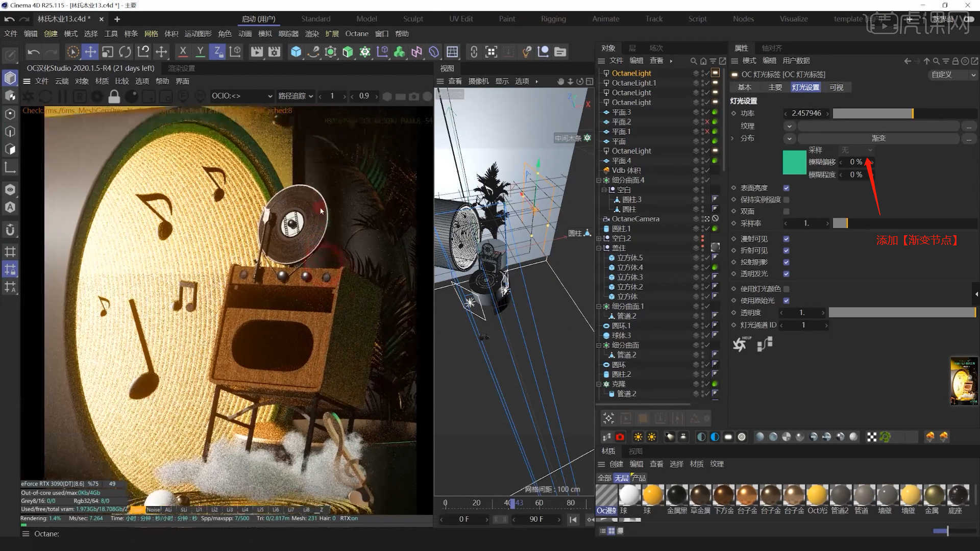Select the 全部 material layer filter
This screenshot has height=551, width=980.
tap(604, 478)
